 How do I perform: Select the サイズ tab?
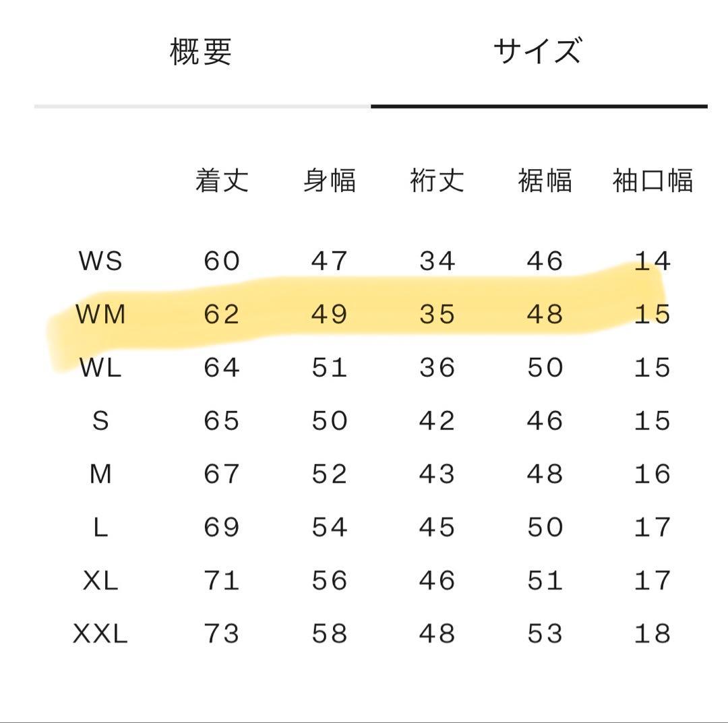point(537,53)
